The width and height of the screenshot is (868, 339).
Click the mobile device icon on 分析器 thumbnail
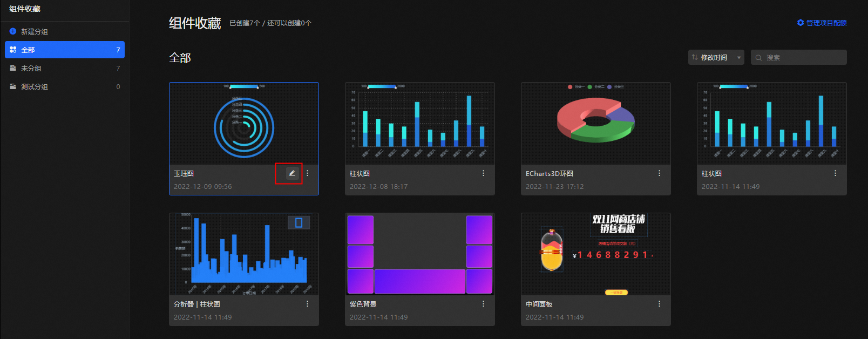pyautogui.click(x=299, y=222)
